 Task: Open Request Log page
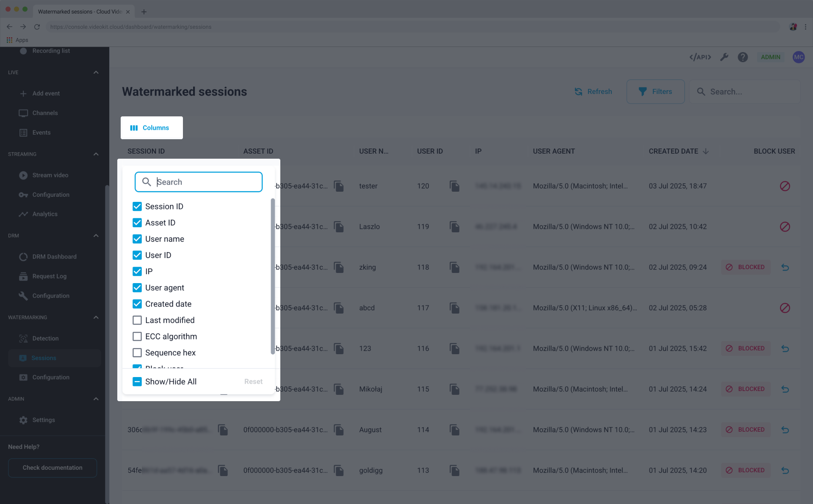click(49, 276)
